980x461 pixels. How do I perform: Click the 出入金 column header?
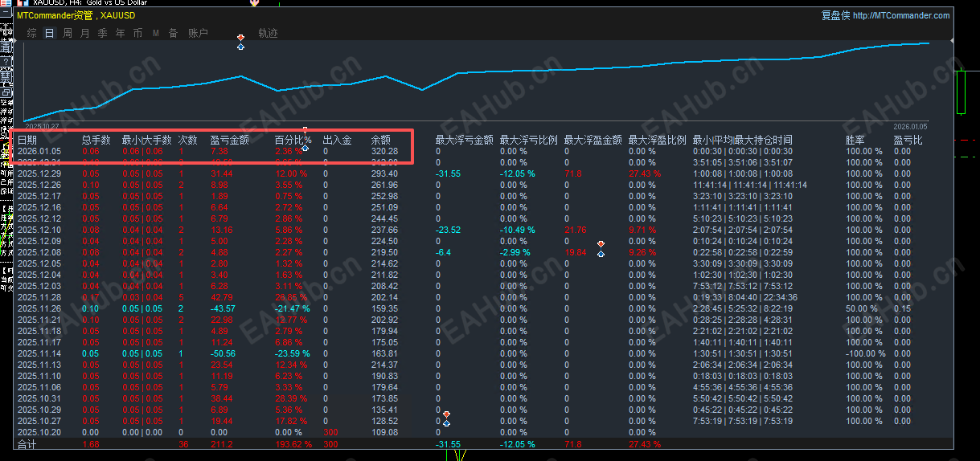(x=337, y=140)
